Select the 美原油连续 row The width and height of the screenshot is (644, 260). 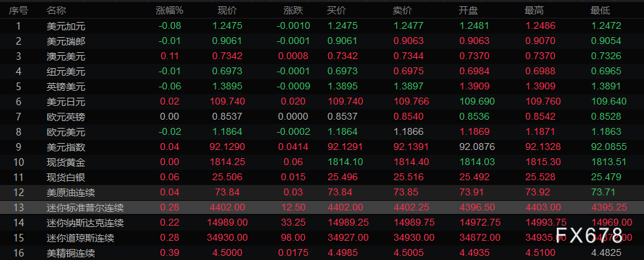[322, 193]
